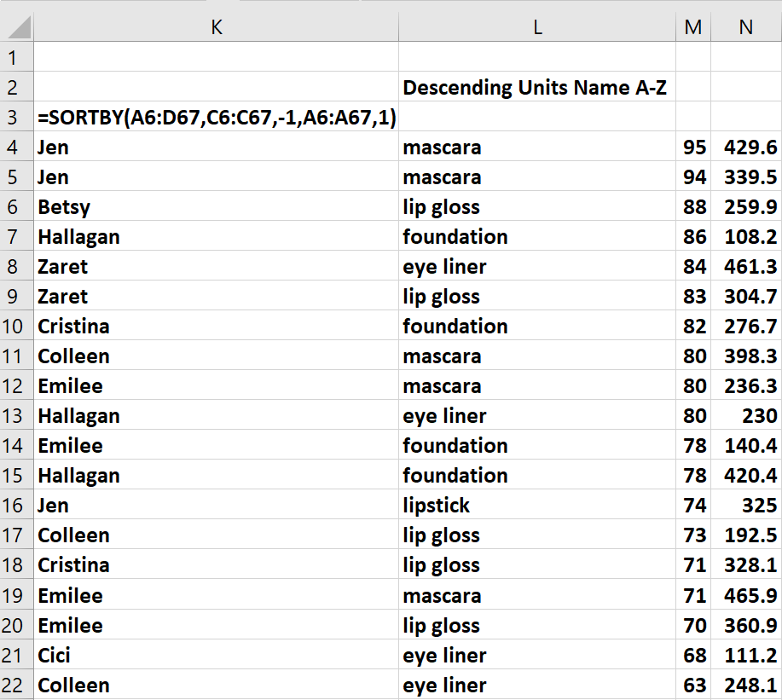This screenshot has width=782, height=700.
Task: Select column N header
Action: 745,27
